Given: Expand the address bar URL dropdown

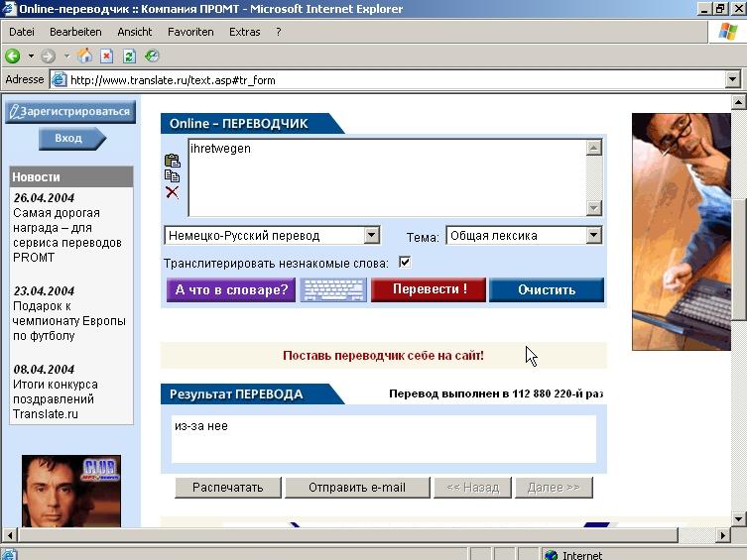Looking at the screenshot, I should (733, 79).
